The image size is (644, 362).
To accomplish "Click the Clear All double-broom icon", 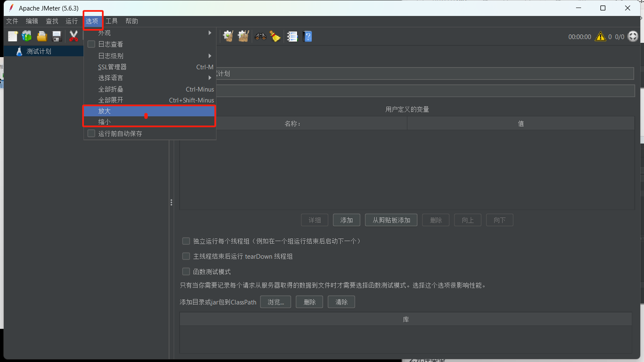I will [243, 37].
